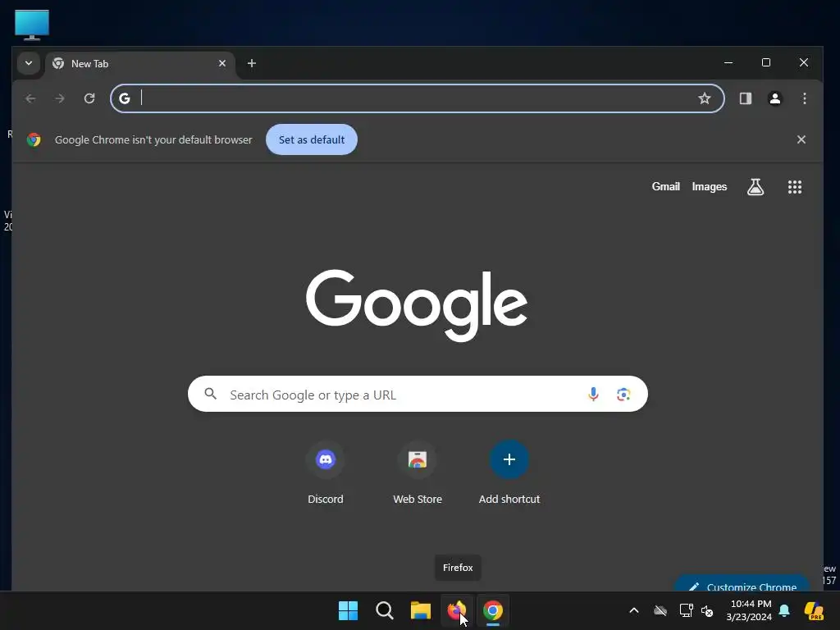This screenshot has width=840, height=630.
Task: Click the Google G icon in address bar
Action: pyautogui.click(x=125, y=98)
